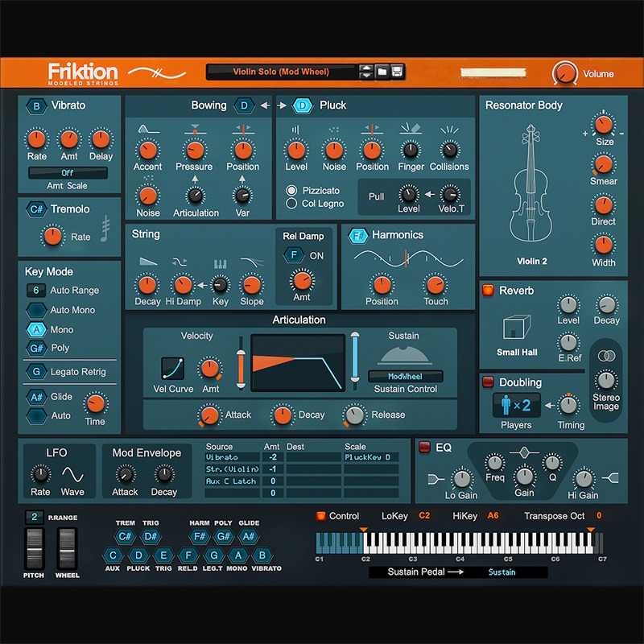Click the A# GLIDE hexagon keyswitch
Viewport: 644px width, 644px height.
click(x=249, y=536)
